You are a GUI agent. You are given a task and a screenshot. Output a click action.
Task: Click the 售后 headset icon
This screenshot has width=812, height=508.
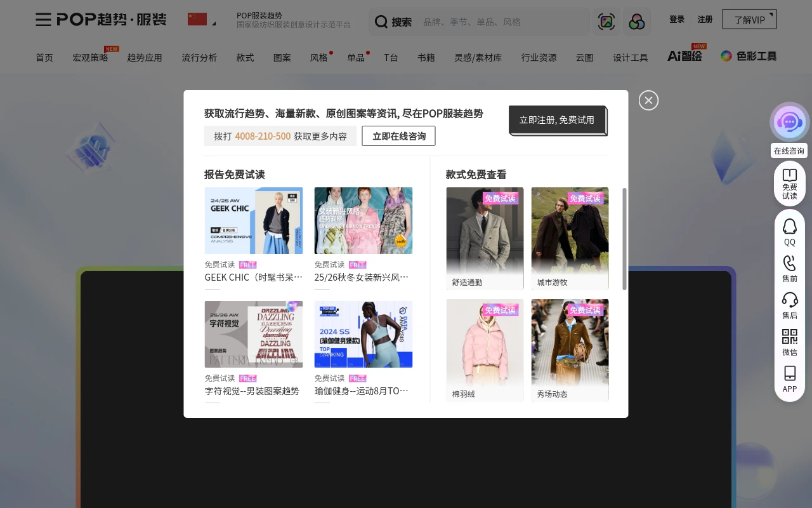pos(789,300)
